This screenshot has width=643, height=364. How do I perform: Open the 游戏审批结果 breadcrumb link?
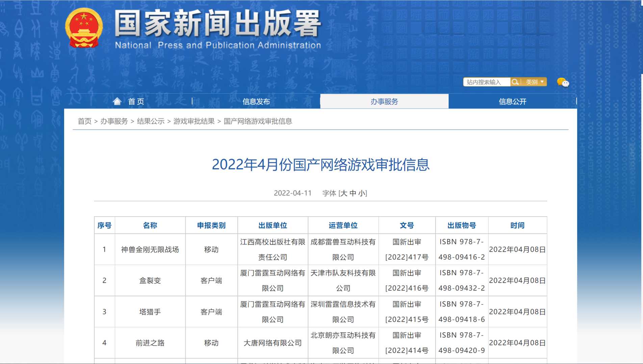(194, 121)
